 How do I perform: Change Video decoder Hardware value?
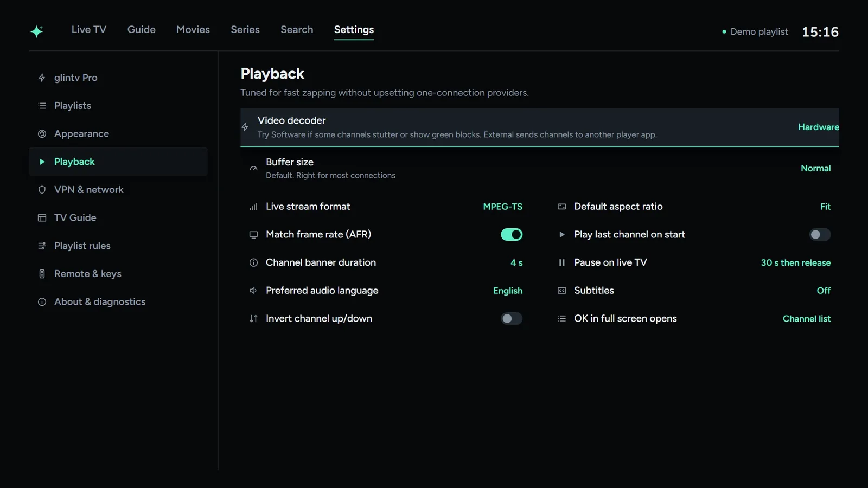(818, 127)
